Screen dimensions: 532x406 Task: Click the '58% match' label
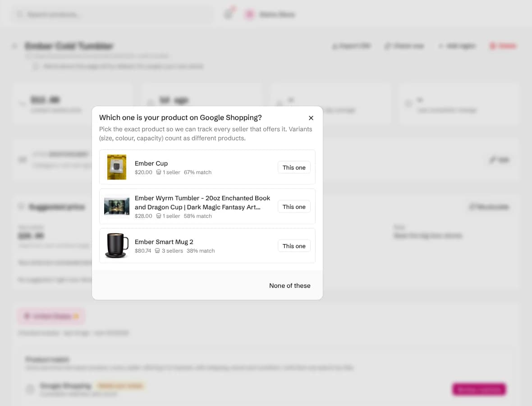click(198, 216)
